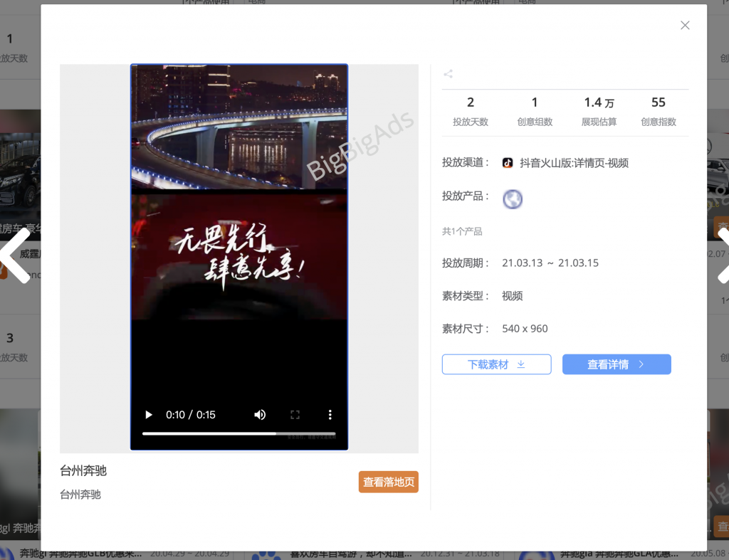
Task: Close the ad detail dialog
Action: [x=685, y=25]
